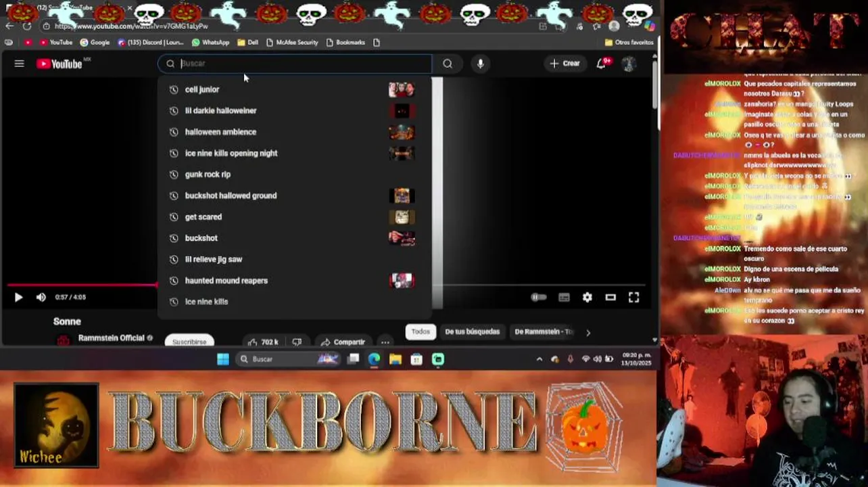Image resolution: width=868 pixels, height=487 pixels.
Task: Open the Windows Start menu
Action: click(222, 359)
